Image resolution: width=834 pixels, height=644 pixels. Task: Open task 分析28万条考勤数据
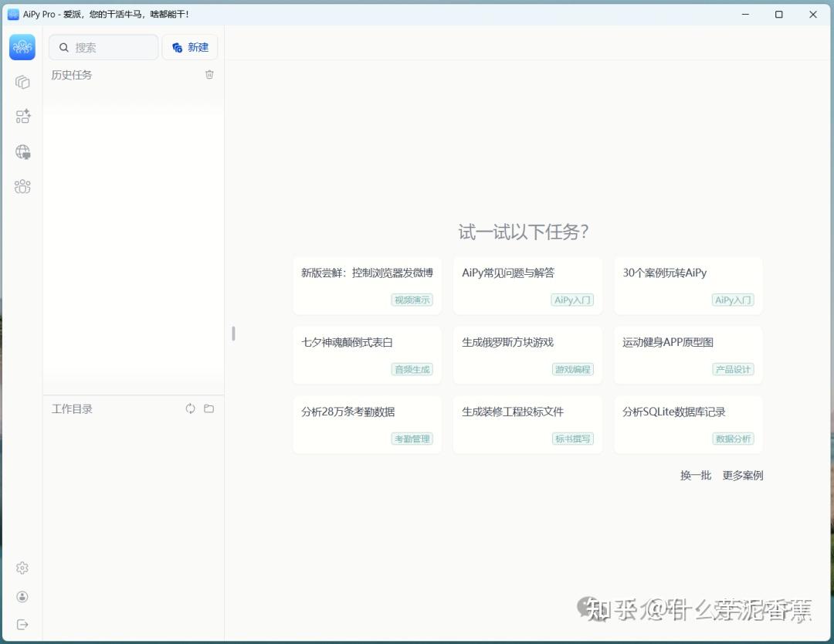tap(367, 425)
